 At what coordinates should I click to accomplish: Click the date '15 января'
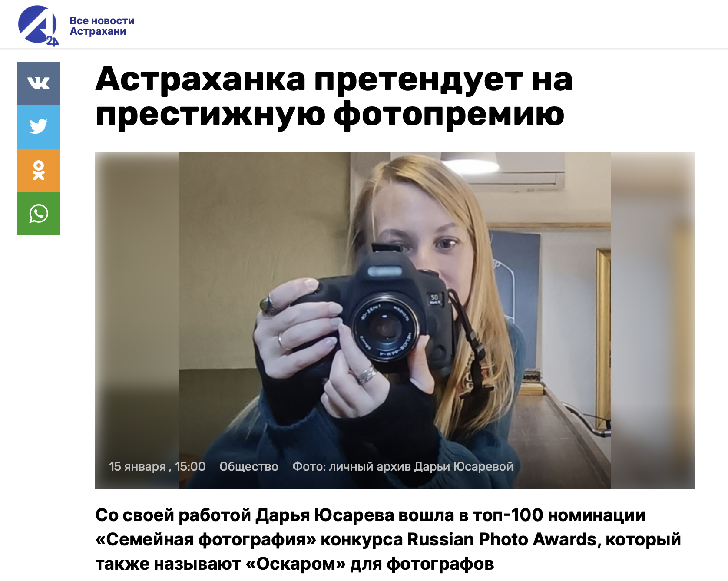coord(137,466)
